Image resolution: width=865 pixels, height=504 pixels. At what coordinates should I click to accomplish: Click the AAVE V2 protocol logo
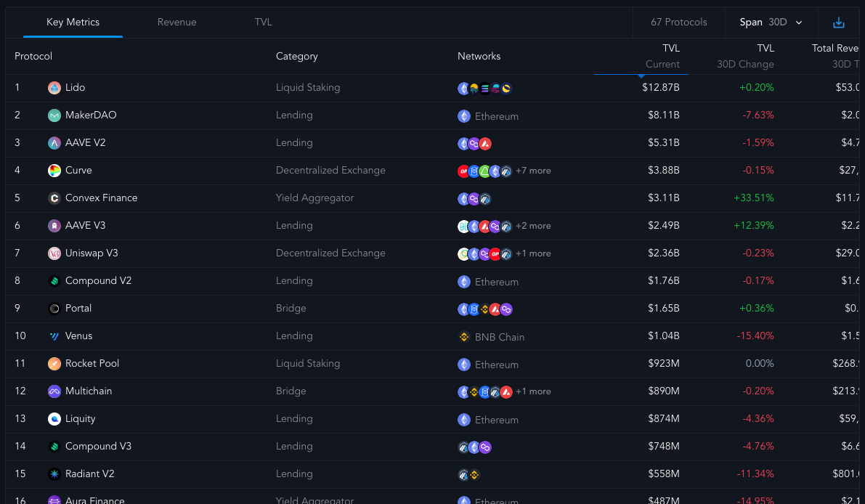[x=54, y=143]
